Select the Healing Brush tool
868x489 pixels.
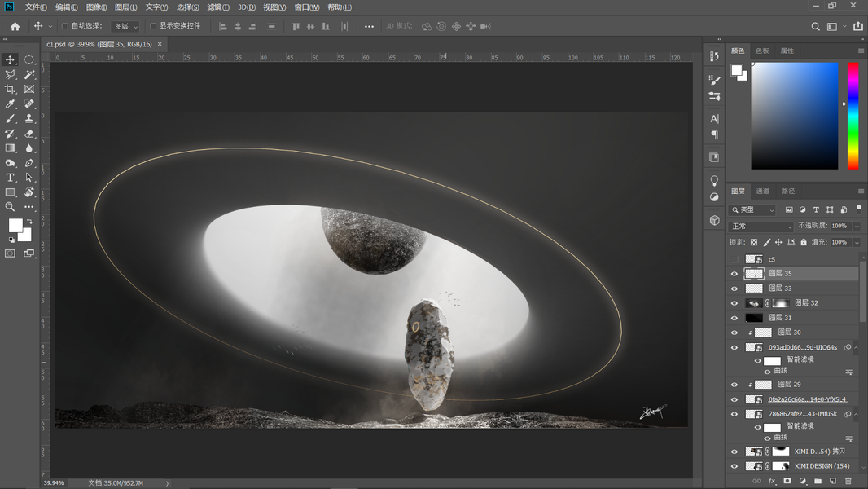[29, 104]
